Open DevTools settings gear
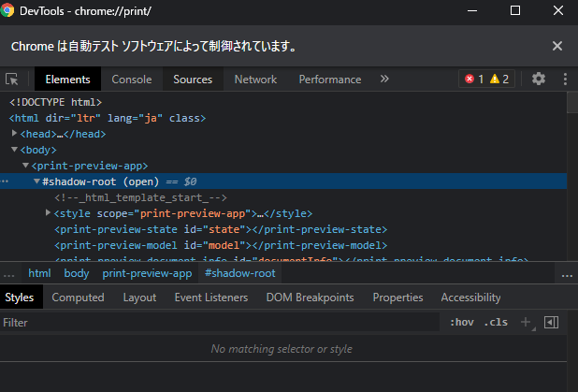578x392 pixels. 538,79
